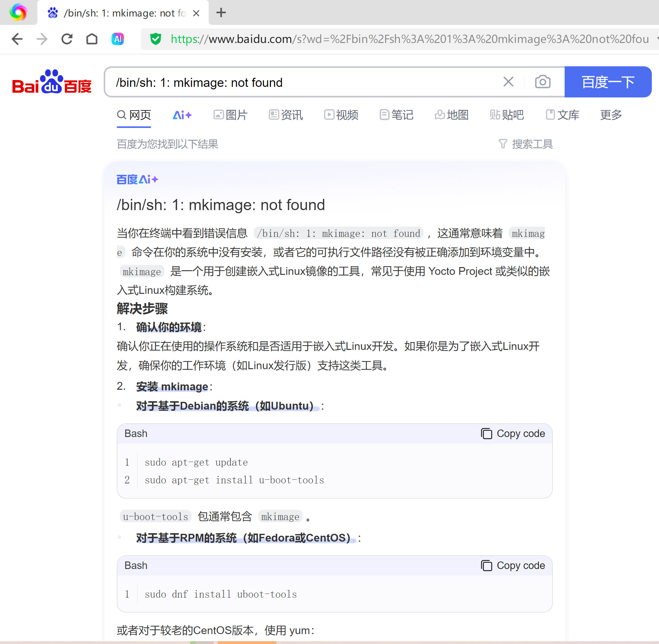Click the browser forward arrow
Image resolution: width=659 pixels, height=644 pixels.
tap(42, 39)
